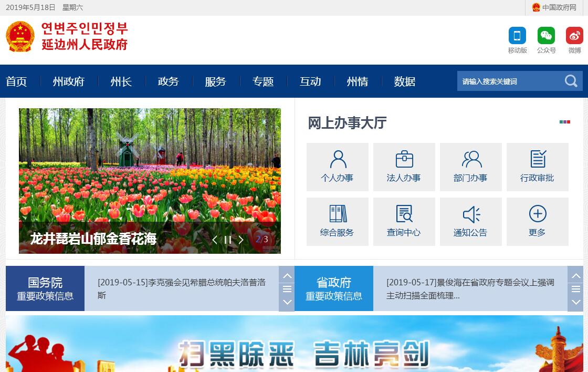
Task: Click the 国务院重要政策信息 heading block
Action: click(45, 288)
